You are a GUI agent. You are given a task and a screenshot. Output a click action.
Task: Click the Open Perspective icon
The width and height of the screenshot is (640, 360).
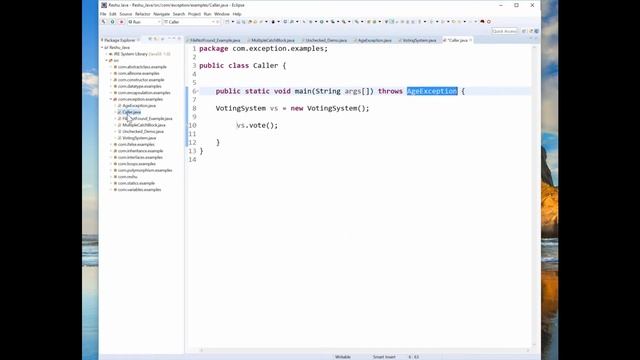click(x=524, y=31)
